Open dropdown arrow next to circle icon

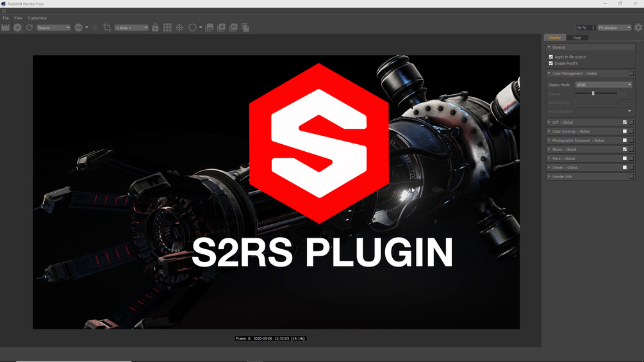pos(201,28)
